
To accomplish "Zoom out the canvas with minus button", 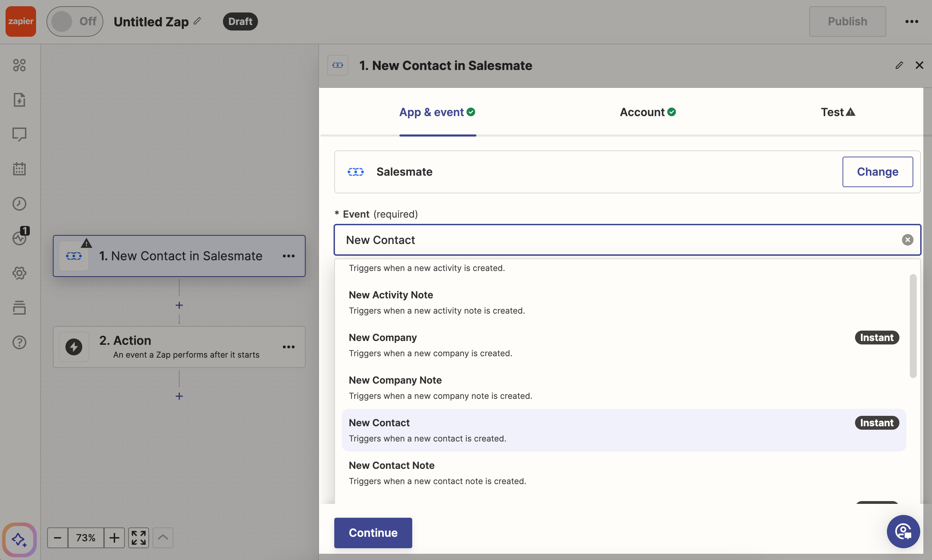I will [57, 537].
